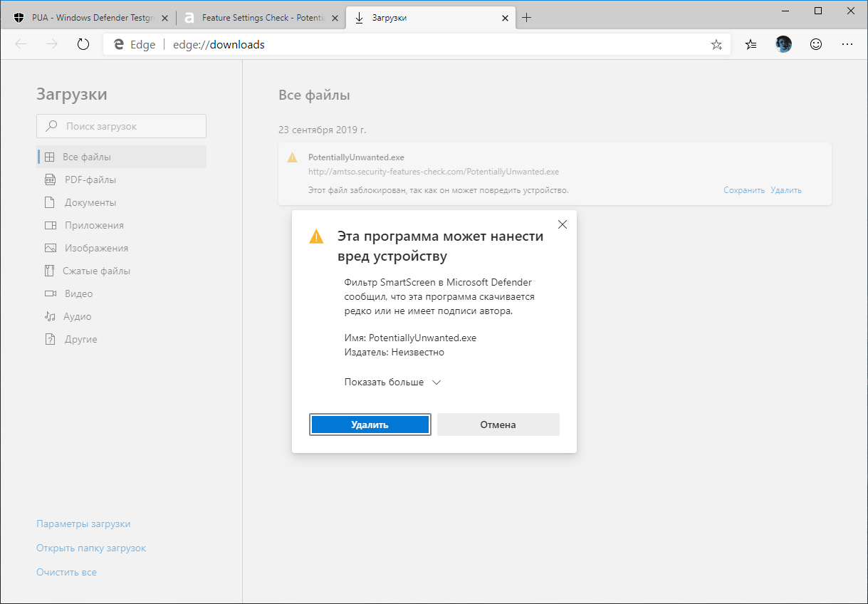The width and height of the screenshot is (868, 604).
Task: Open Параметры загрузки link
Action: 83,524
